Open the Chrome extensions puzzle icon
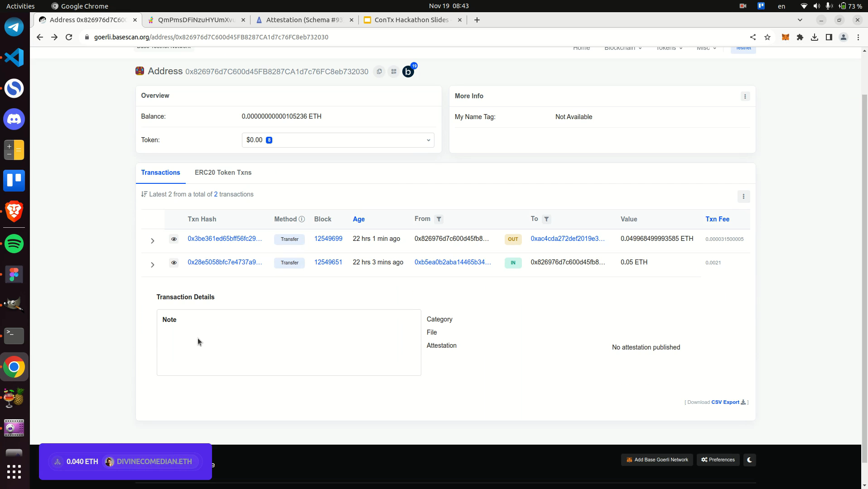Screen dimensions: 868x489 (x=800, y=37)
